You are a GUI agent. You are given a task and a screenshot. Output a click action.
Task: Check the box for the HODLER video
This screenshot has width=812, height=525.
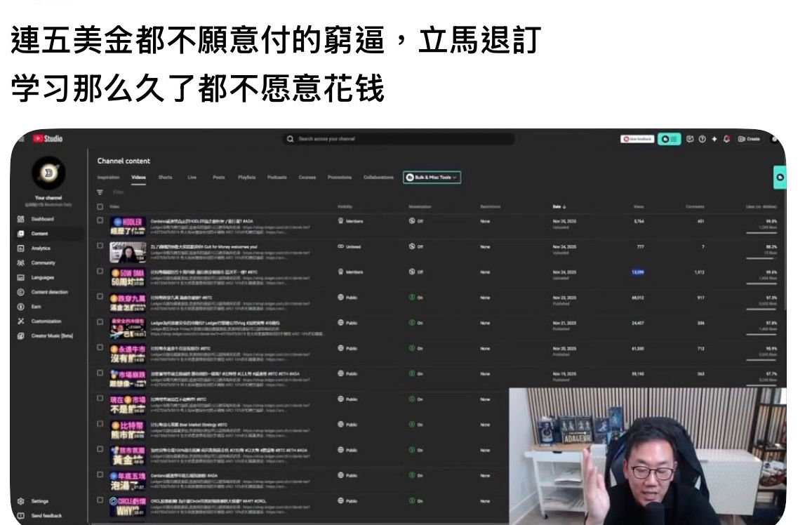100,220
